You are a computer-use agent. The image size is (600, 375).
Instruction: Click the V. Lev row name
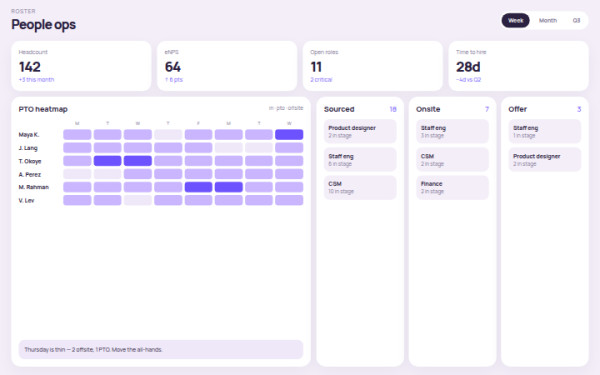26,201
